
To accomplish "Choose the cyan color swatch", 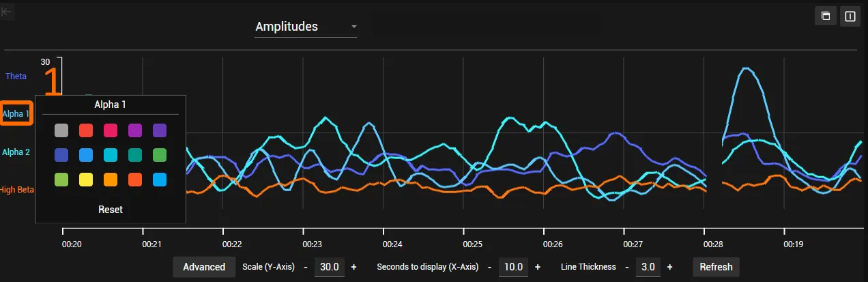I will coord(111,155).
